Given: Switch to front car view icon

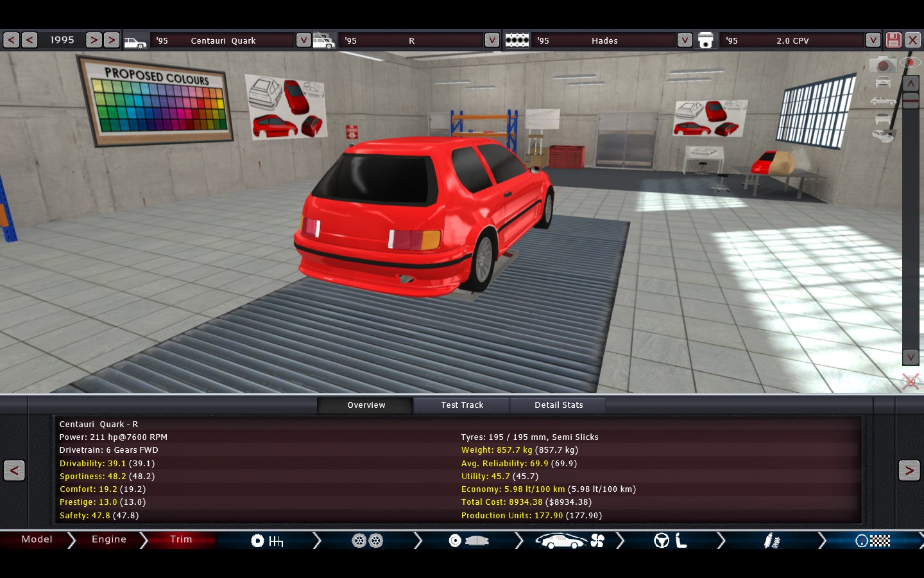Looking at the screenshot, I should pos(883,82).
